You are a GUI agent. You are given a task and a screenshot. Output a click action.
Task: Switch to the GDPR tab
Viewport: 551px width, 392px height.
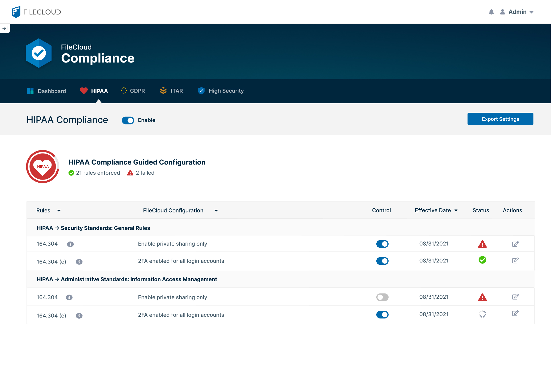133,91
